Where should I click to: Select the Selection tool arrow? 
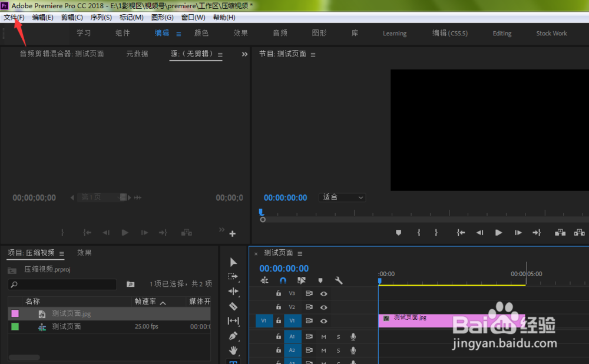(233, 262)
